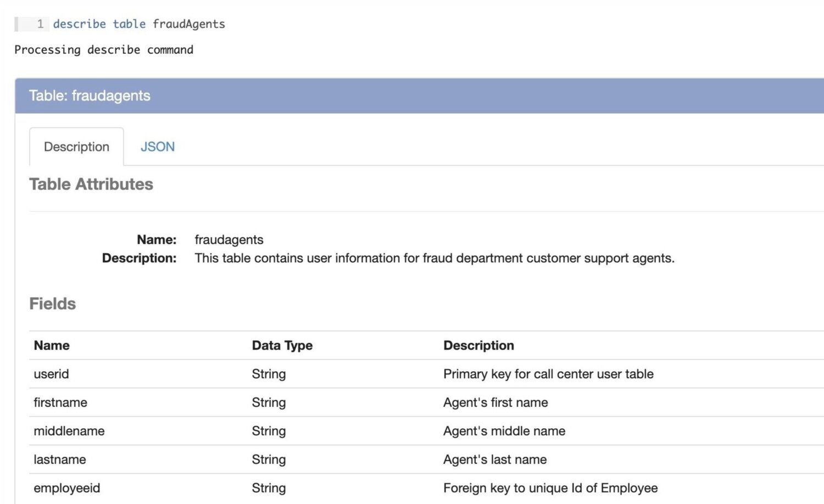Click the String data type in lastname row

(x=269, y=460)
